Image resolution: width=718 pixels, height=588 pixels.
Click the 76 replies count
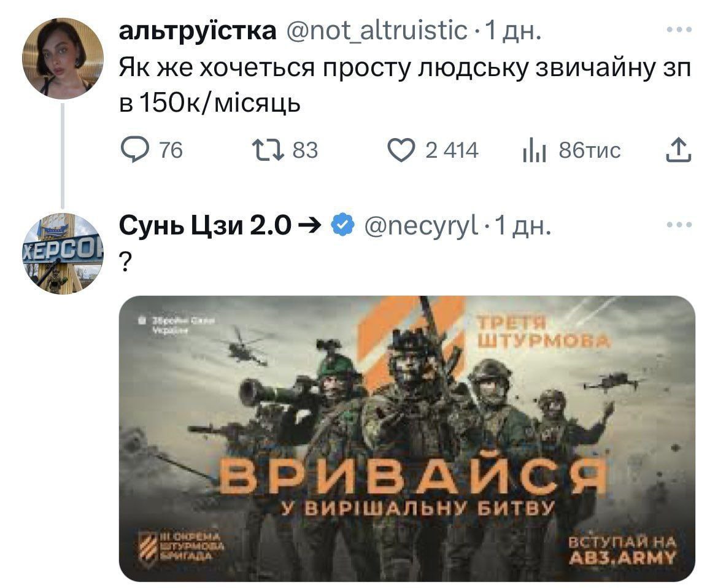pyautogui.click(x=171, y=150)
